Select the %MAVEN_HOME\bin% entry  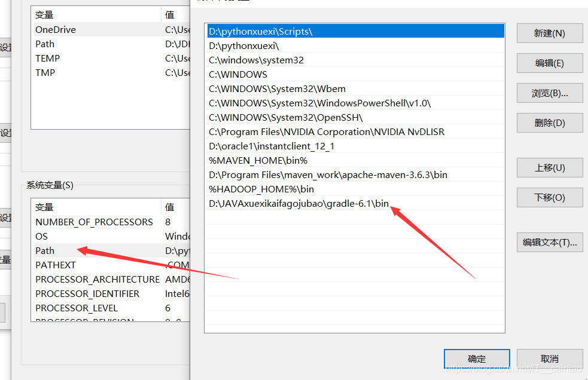(355, 160)
